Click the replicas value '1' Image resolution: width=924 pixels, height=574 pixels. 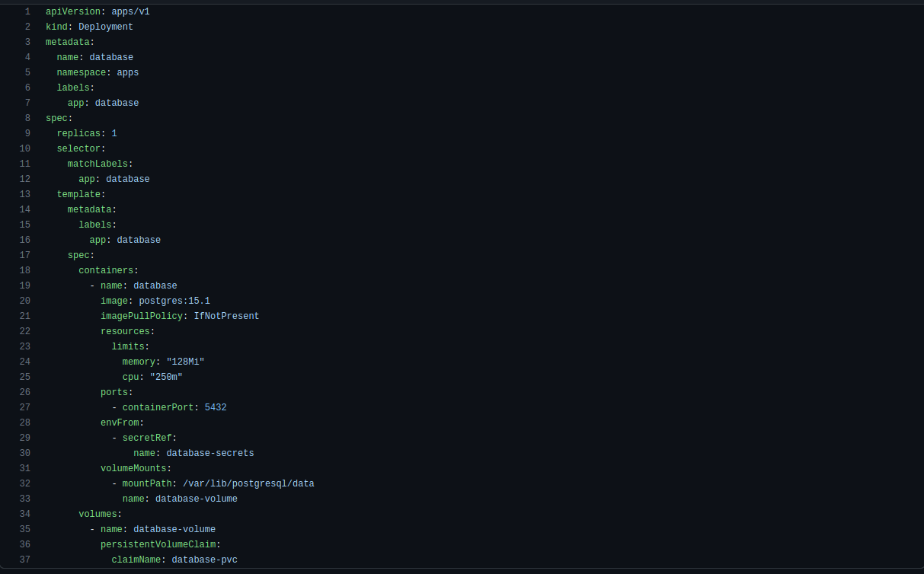coord(114,133)
